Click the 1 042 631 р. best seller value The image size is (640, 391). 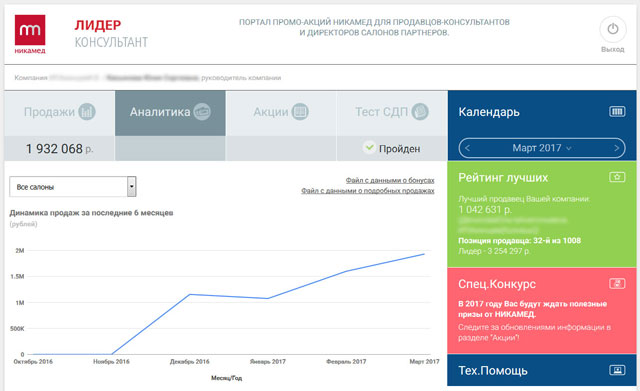coord(484,209)
